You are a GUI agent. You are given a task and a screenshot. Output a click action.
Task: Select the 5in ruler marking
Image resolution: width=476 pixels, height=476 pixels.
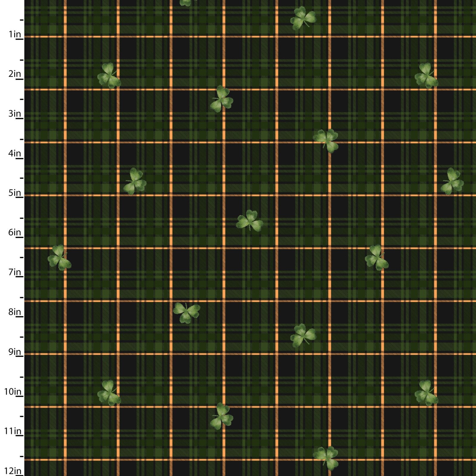point(15,193)
